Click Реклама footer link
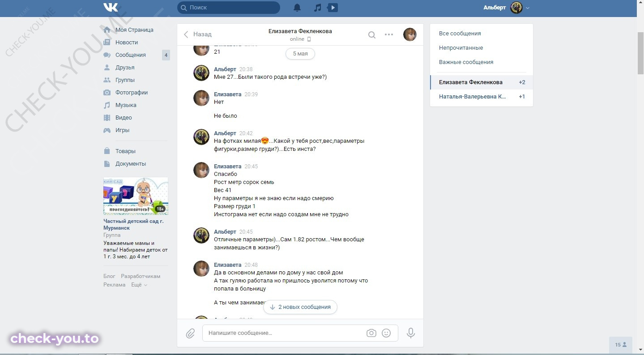The width and height of the screenshot is (644, 355). [115, 285]
